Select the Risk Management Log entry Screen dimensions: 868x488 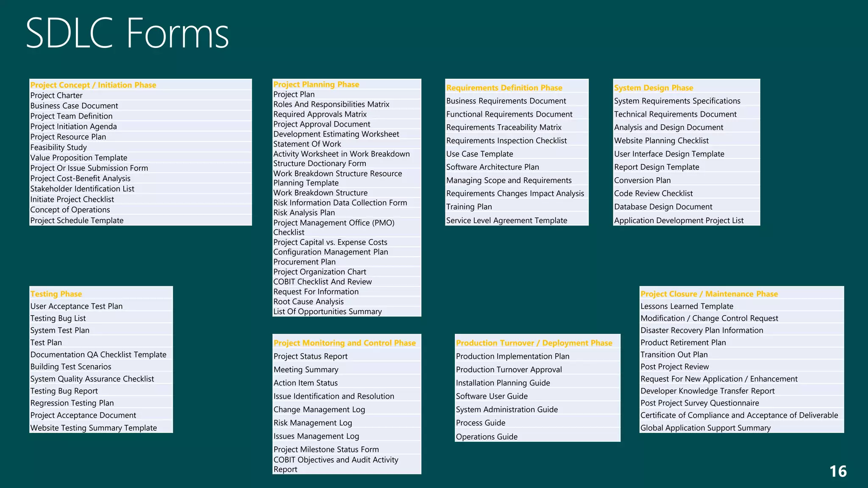click(x=312, y=423)
